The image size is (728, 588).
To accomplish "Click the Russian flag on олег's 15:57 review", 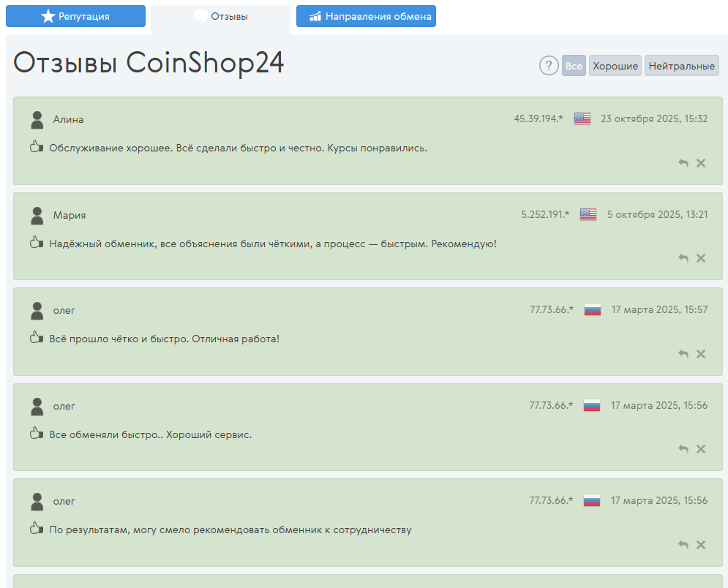I will coord(592,309).
